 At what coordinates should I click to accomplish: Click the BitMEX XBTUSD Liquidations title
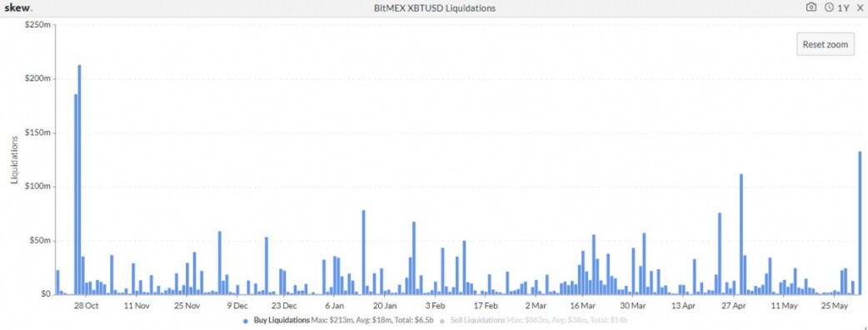435,8
